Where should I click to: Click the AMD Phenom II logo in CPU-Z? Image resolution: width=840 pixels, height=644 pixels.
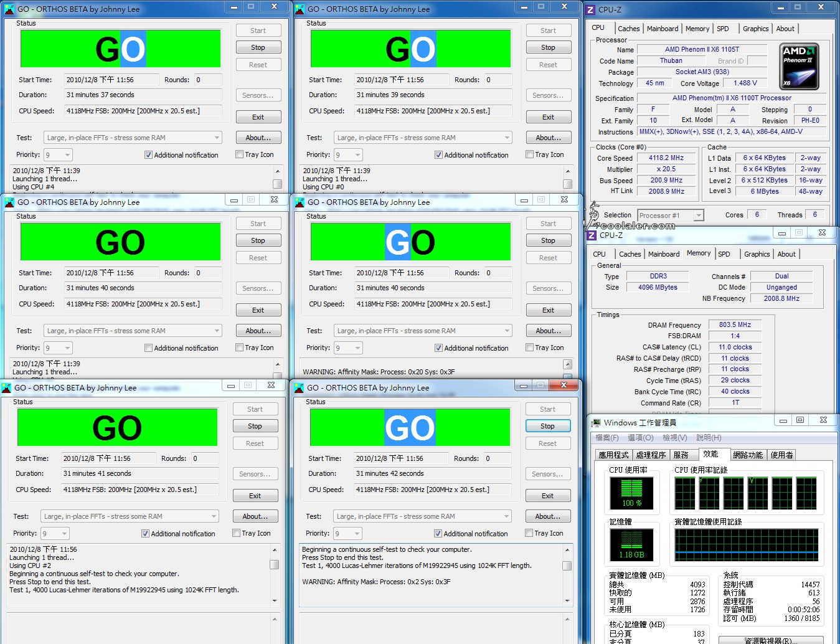click(800, 67)
